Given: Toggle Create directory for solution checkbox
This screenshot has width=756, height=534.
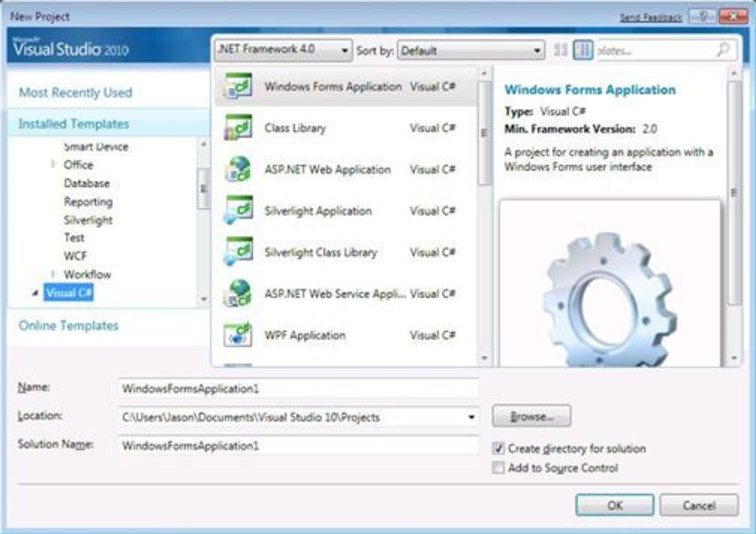Looking at the screenshot, I should (x=498, y=448).
